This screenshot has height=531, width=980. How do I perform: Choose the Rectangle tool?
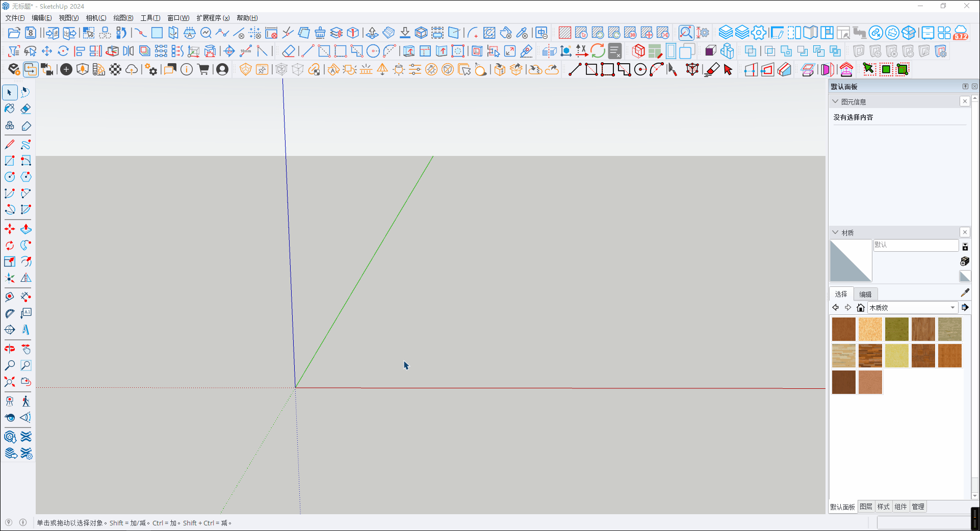[x=10, y=161]
